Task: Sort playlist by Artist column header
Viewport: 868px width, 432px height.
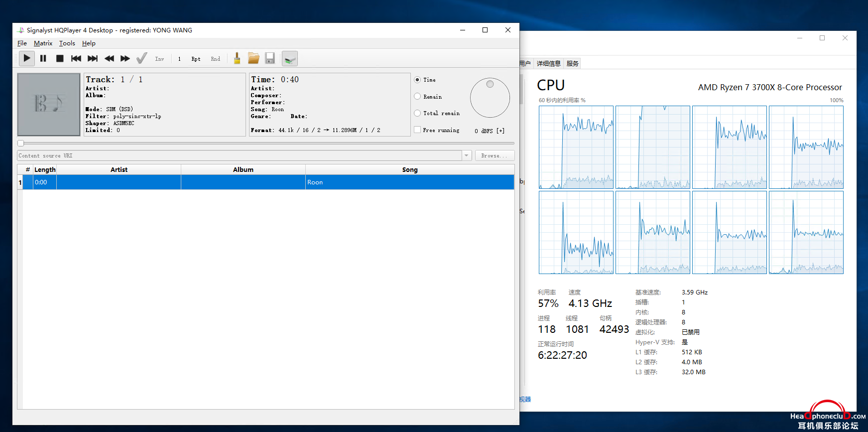Action: coord(119,169)
